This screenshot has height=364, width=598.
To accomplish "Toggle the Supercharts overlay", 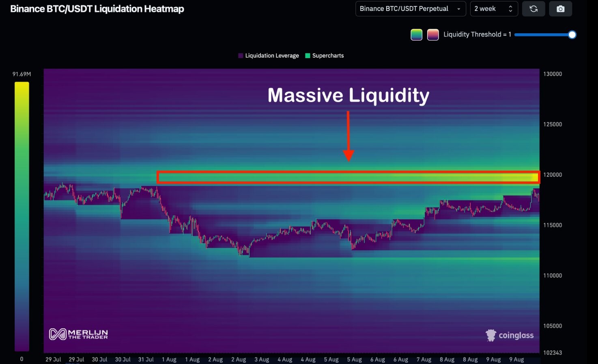I will [328, 55].
